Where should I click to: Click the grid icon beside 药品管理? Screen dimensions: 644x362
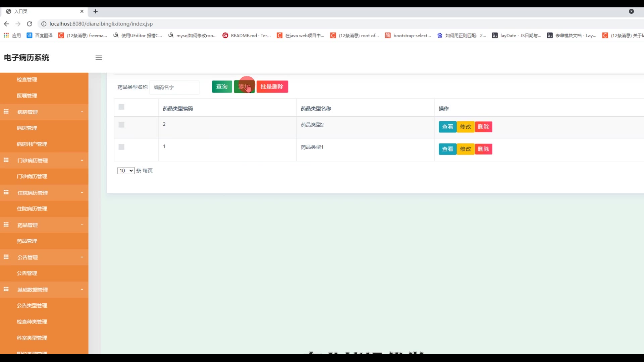tap(6, 225)
